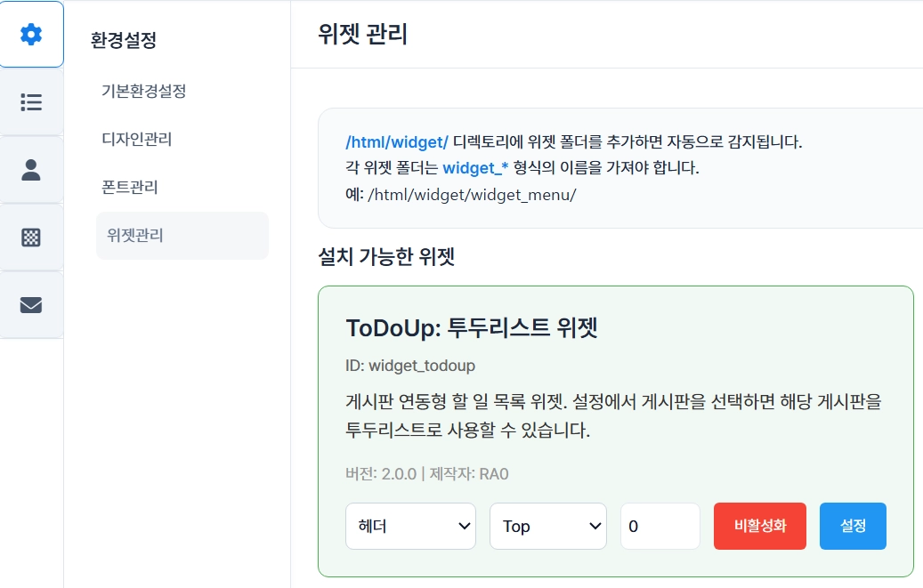The height and width of the screenshot is (588, 923).
Task: Open the 헤더 position dropdown
Action: click(x=410, y=526)
